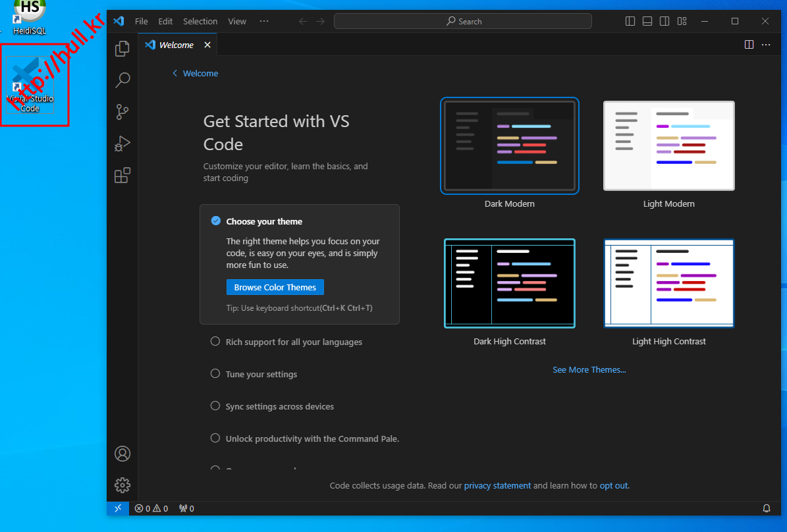
Task: Open the editor More Actions ellipsis menu
Action: (x=766, y=45)
